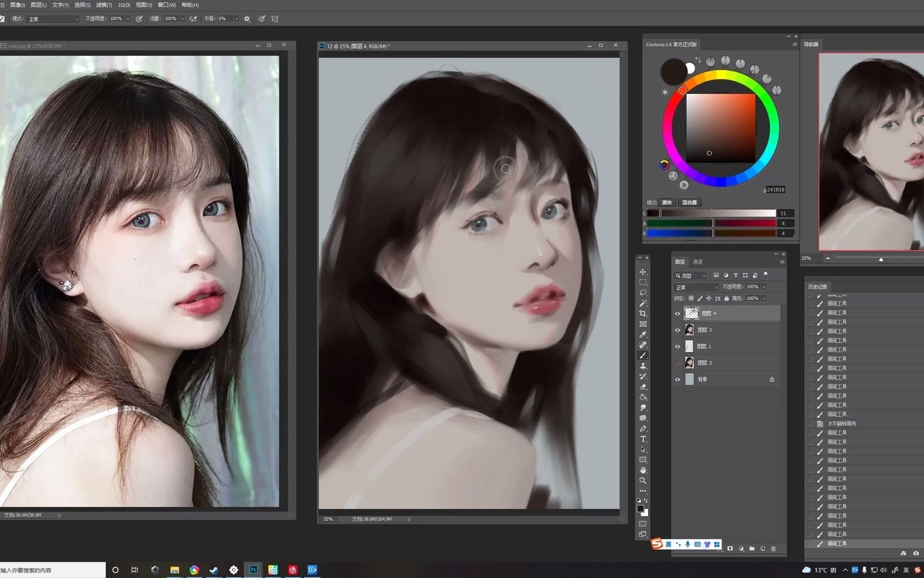Open brush 不透明度 dropdown arrow in options bar

[128, 19]
